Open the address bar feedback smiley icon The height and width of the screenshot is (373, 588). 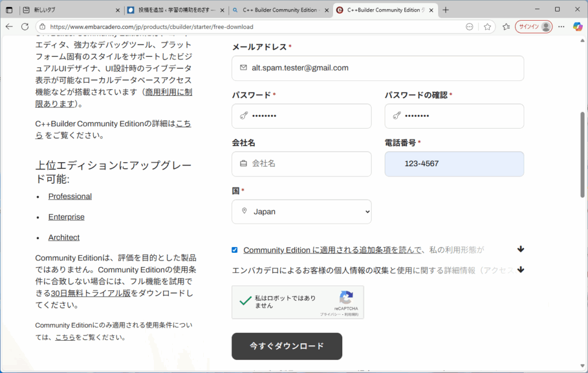pos(470,26)
